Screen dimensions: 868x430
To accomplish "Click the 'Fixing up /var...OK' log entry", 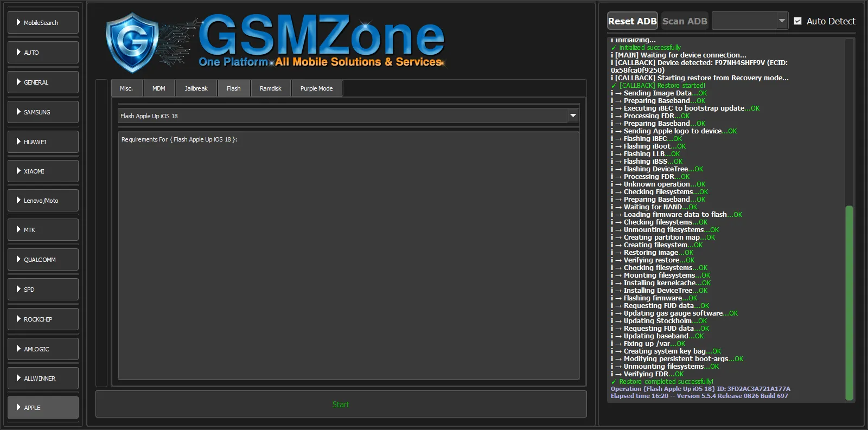I will click(648, 344).
